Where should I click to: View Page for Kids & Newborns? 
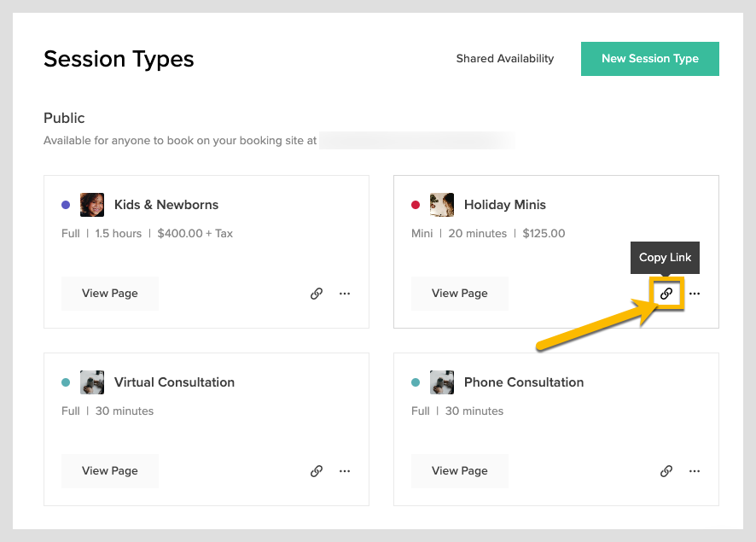click(110, 294)
